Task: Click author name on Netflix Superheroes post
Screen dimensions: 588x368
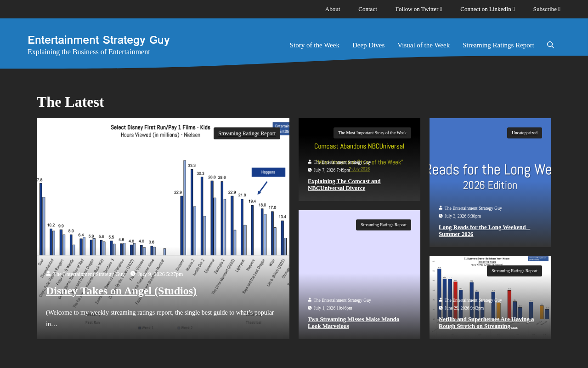Action: [x=473, y=300]
